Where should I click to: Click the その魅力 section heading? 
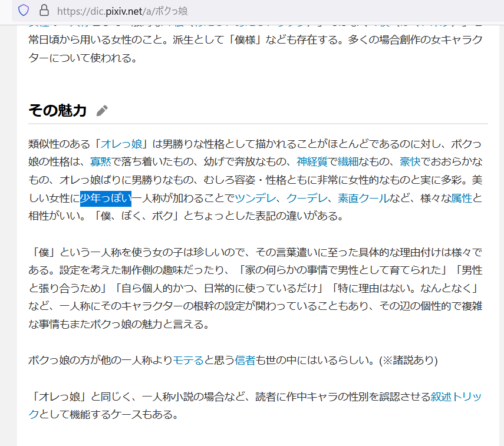(57, 110)
